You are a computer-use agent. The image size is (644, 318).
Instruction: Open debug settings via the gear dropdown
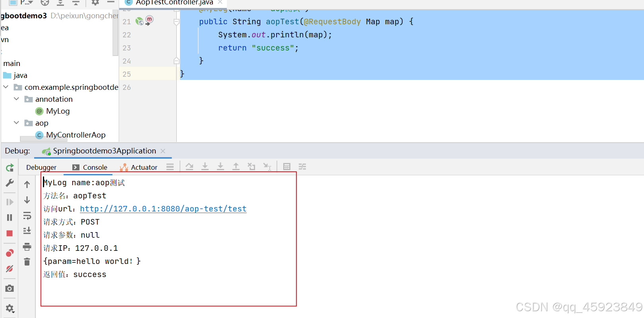coord(10,308)
